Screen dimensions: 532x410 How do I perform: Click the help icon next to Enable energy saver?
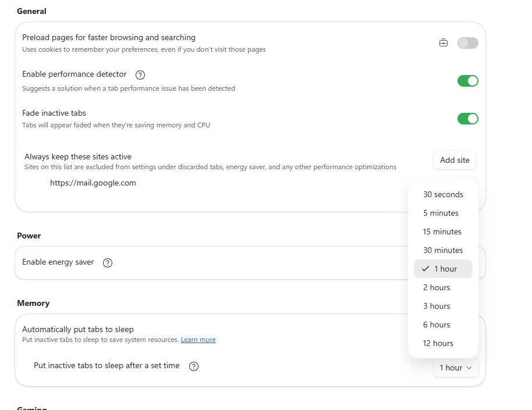(108, 263)
